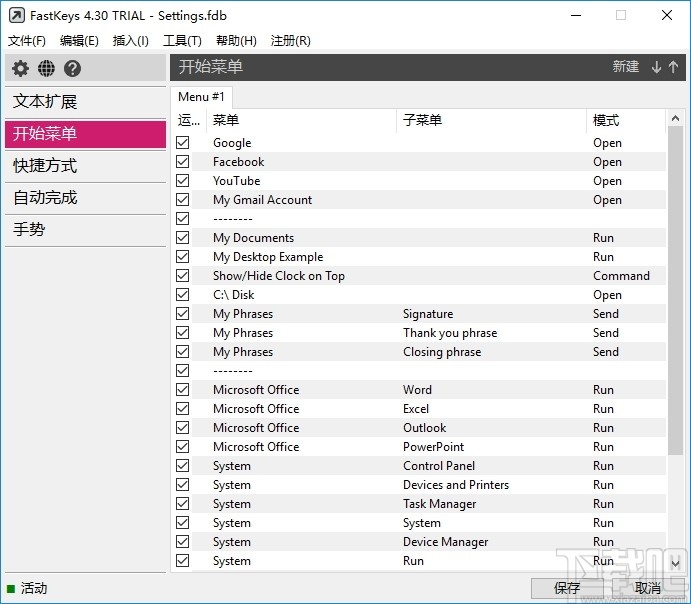The image size is (691, 604).
Task: Click the vertical scrollbar thumb
Action: 675,291
